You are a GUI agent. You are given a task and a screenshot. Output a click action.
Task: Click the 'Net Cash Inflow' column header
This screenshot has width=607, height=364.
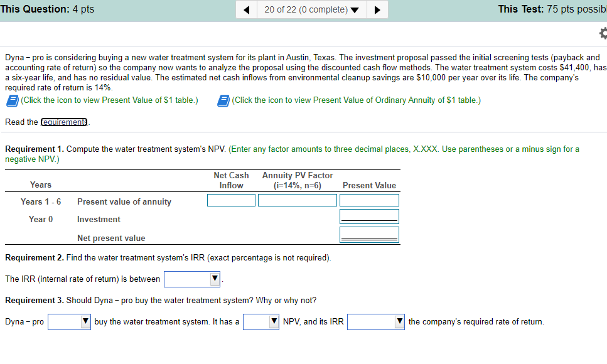pos(231,181)
